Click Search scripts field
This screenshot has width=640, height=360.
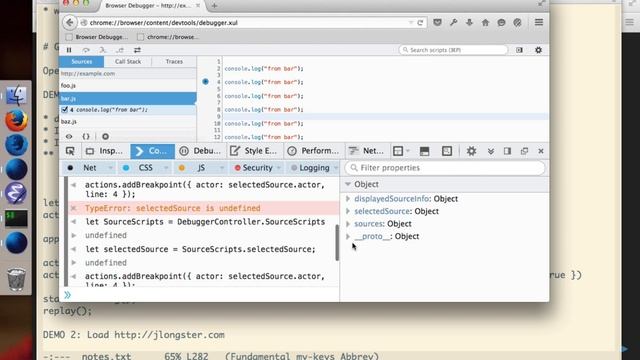tap(453, 50)
